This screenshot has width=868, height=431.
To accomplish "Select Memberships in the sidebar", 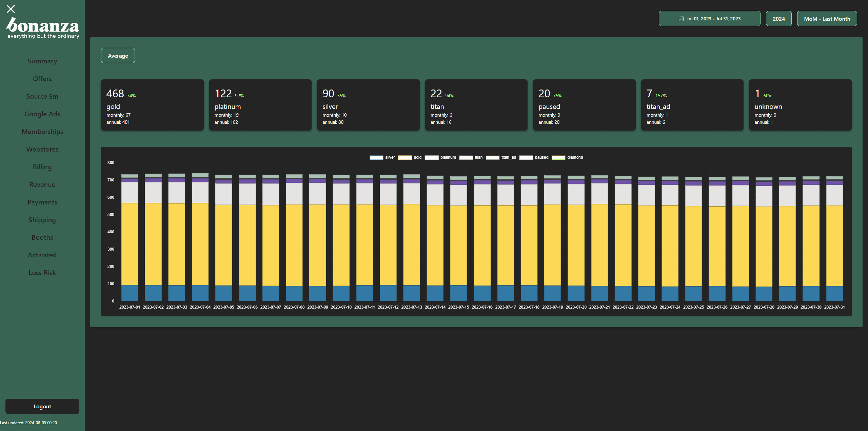I will (42, 132).
